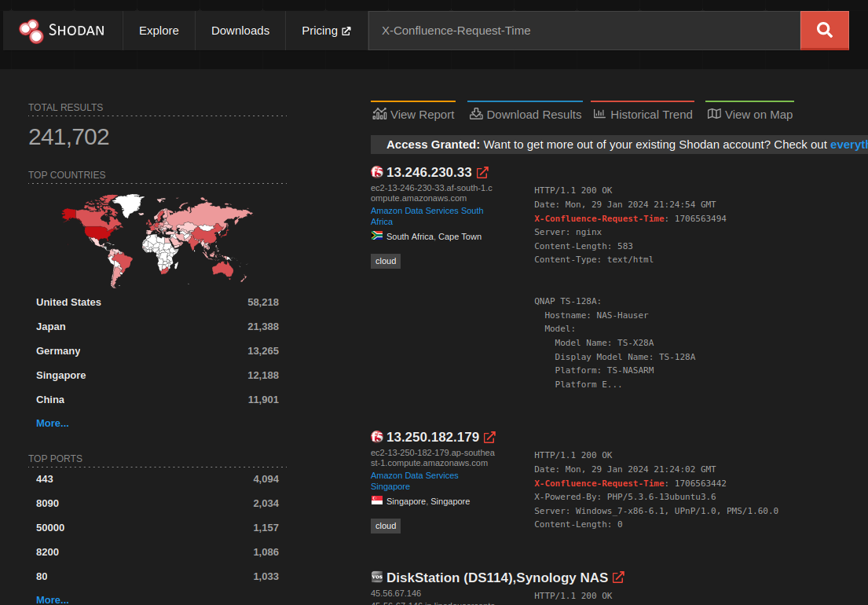Open external link icon next to 13.246.230.33
Image resolution: width=868 pixels, height=605 pixels.
click(x=482, y=172)
